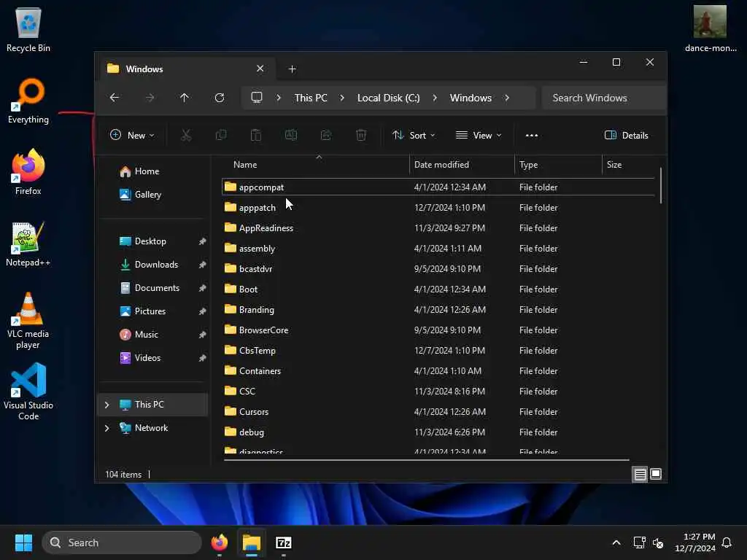This screenshot has height=560, width=747.
Task: Open Windows Start menu
Action: (23, 542)
